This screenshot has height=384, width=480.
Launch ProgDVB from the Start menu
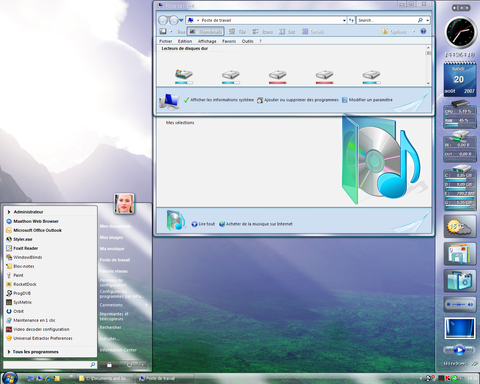[19, 293]
